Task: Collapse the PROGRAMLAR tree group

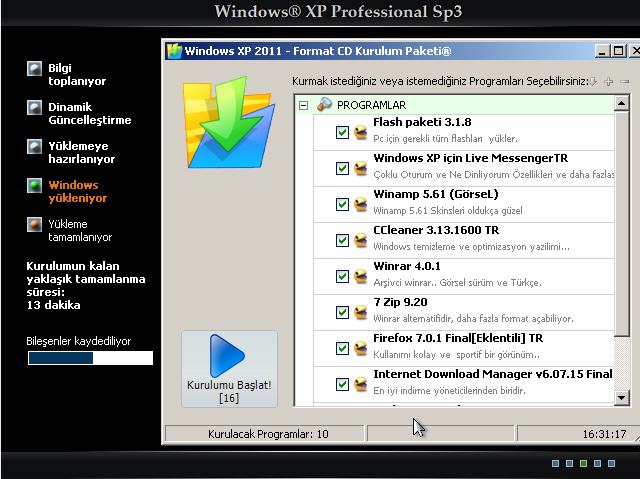Action: click(x=303, y=106)
